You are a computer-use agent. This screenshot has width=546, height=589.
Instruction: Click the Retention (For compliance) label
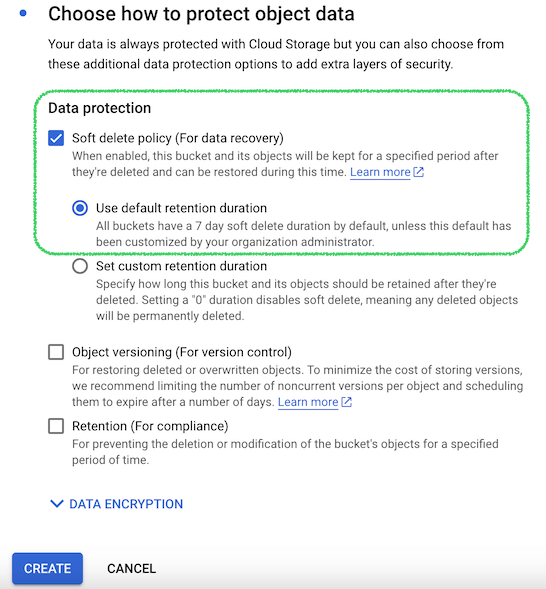click(x=150, y=426)
